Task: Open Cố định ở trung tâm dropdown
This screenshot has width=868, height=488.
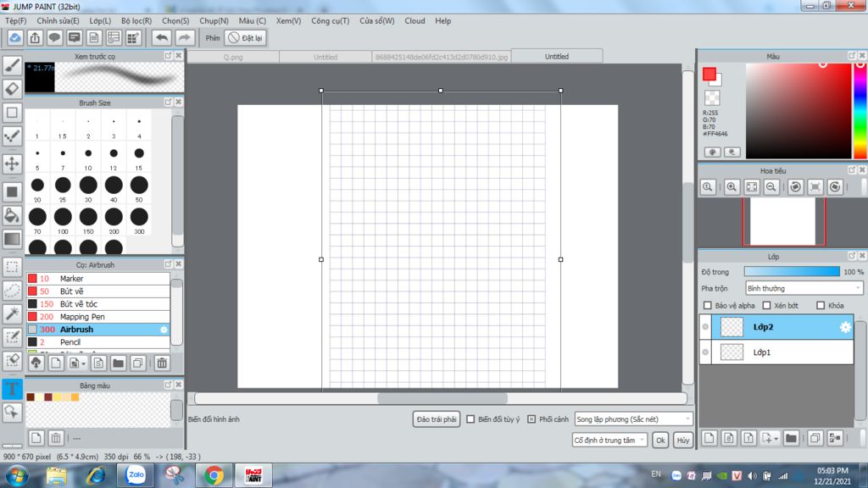Action: [609, 441]
